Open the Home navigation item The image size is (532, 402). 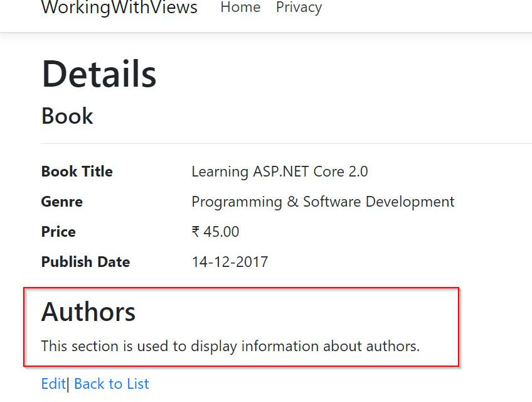[x=240, y=8]
